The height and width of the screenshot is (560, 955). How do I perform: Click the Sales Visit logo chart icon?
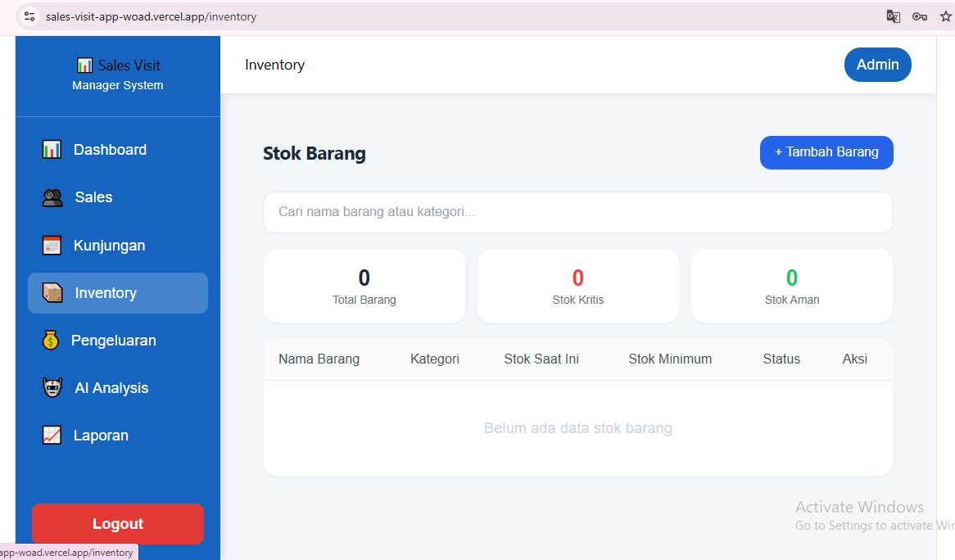tap(84, 65)
